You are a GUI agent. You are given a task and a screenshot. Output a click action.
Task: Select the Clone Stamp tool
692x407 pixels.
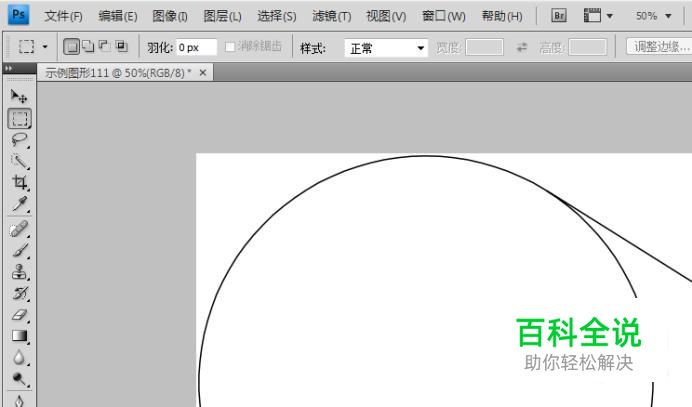pos(19,272)
